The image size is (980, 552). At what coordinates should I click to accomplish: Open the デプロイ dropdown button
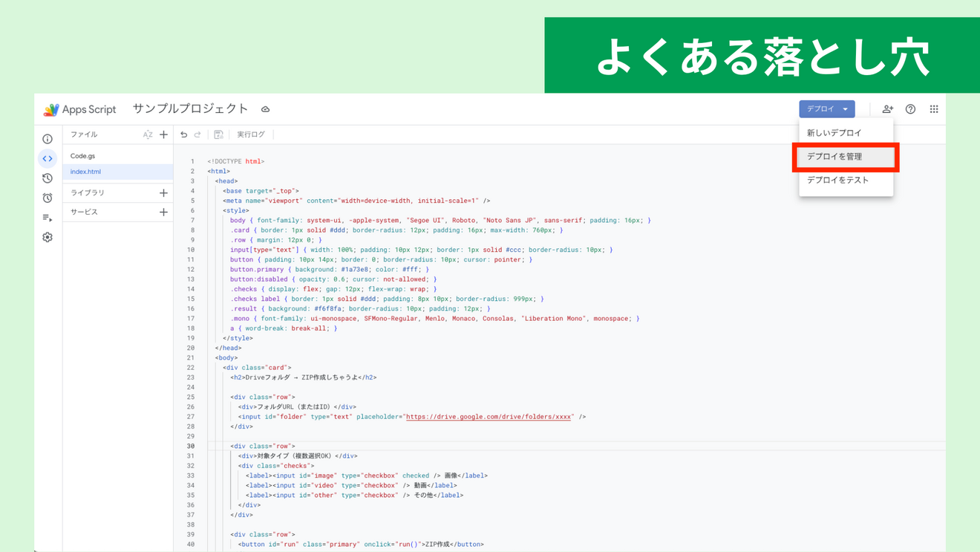[827, 109]
